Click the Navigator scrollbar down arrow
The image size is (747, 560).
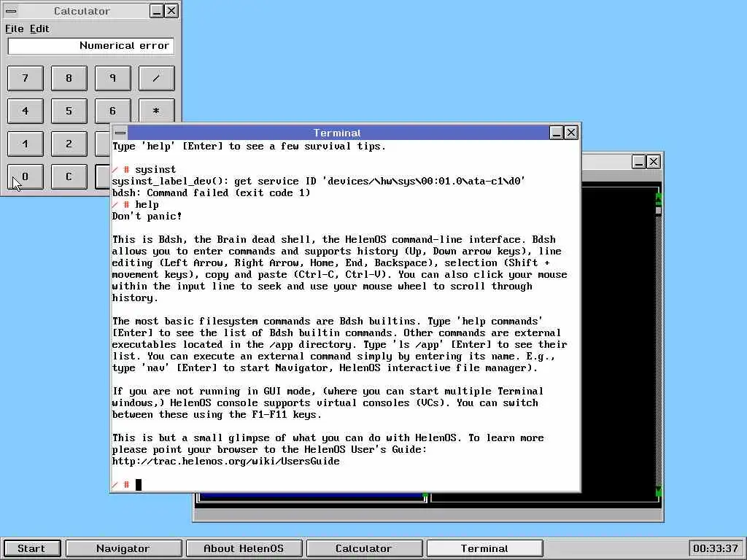pos(659,491)
